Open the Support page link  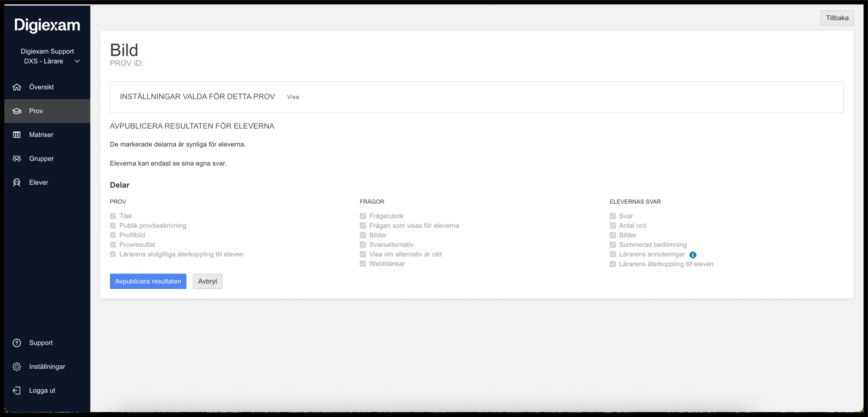[x=47, y=343]
